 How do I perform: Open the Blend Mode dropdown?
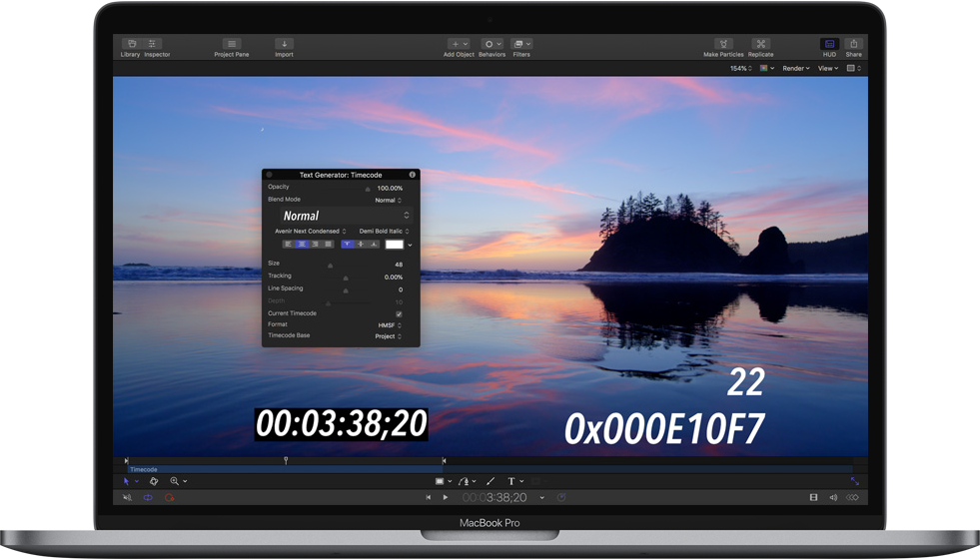[x=388, y=201]
